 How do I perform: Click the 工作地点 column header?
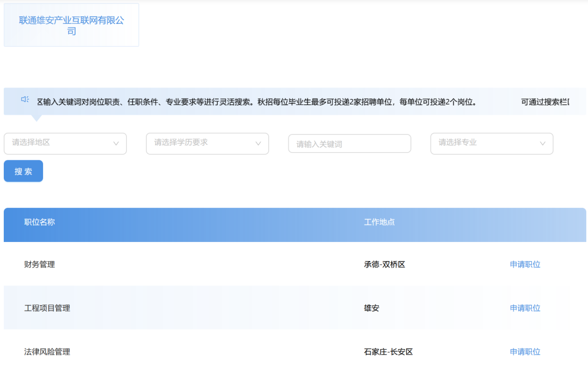point(379,222)
